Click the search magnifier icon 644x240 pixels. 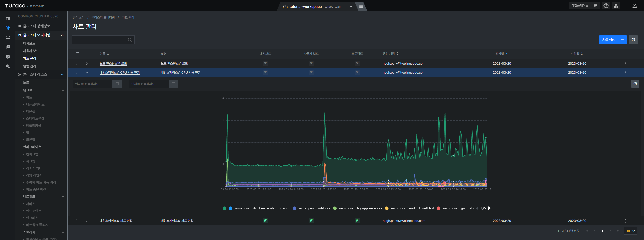tap(130, 40)
